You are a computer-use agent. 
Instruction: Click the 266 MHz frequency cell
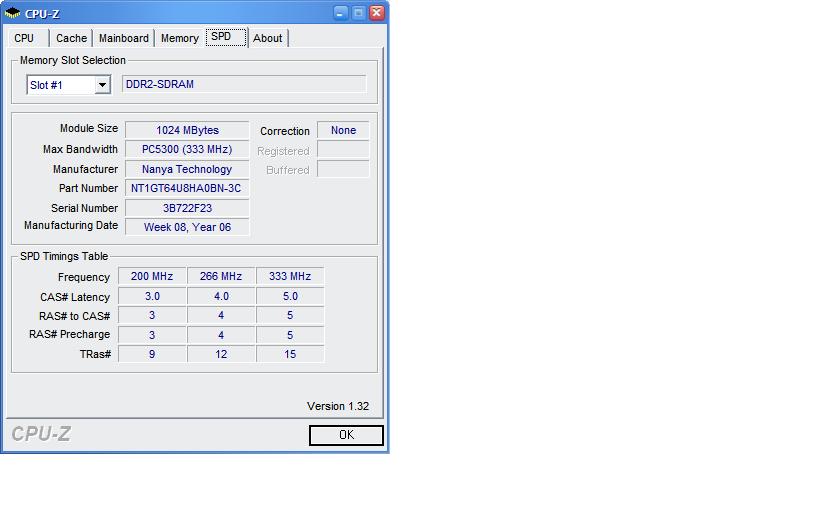click(221, 276)
